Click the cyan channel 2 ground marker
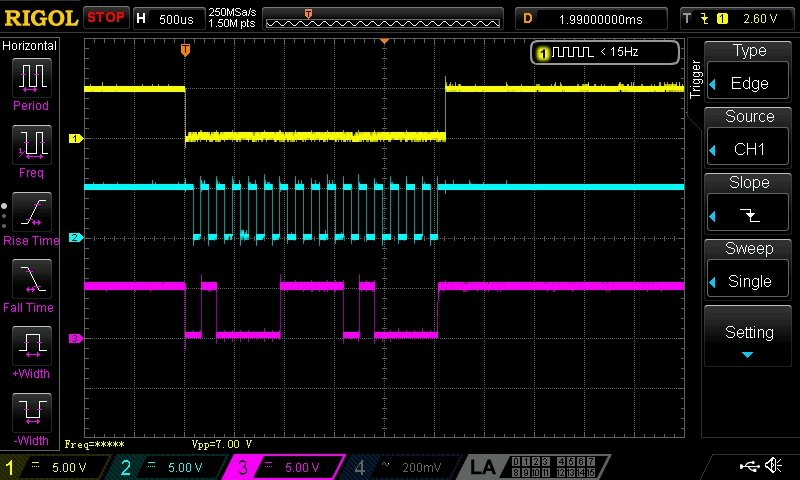Image resolution: width=800 pixels, height=480 pixels. point(76,237)
